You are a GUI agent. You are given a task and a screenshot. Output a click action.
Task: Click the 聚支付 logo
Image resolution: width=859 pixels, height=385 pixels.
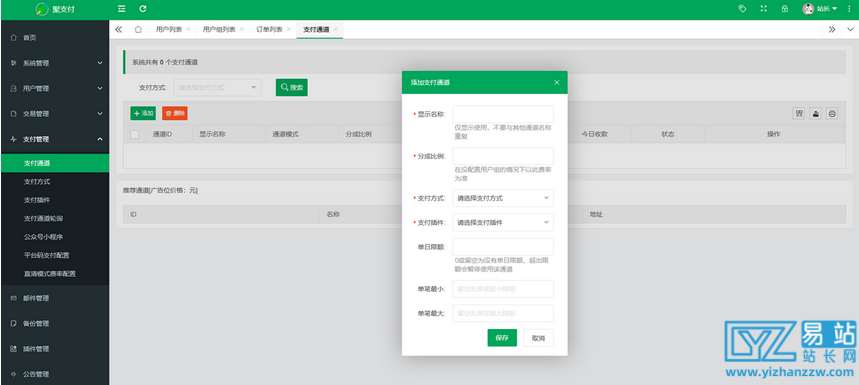(55, 9)
